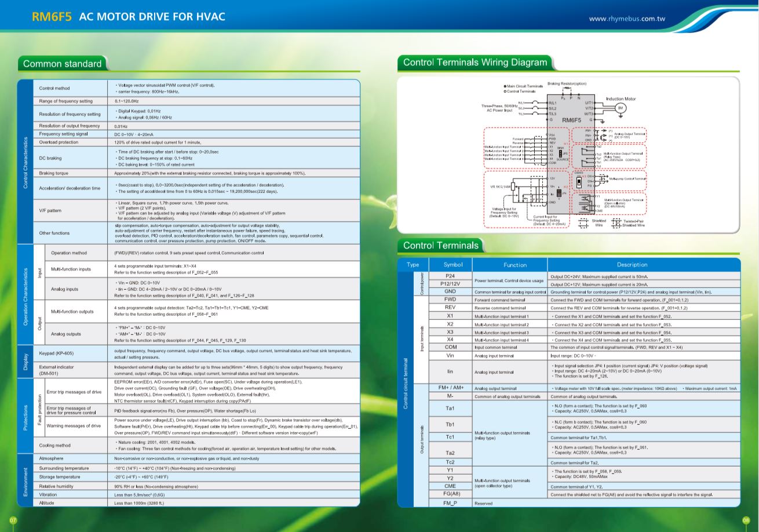Click the 'Type' column header
Viewport: 759px width, 532px height.
[413, 264]
